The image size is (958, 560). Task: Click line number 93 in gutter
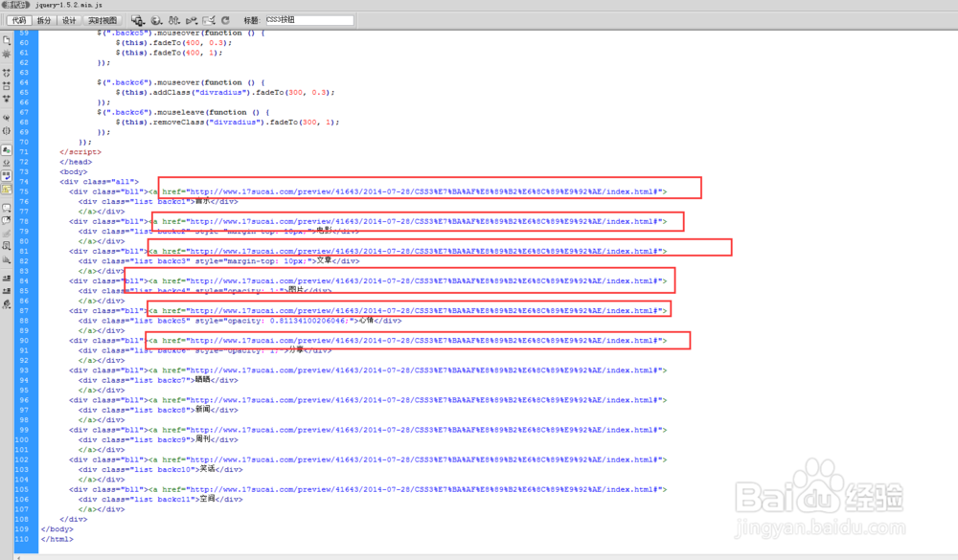pos(24,370)
